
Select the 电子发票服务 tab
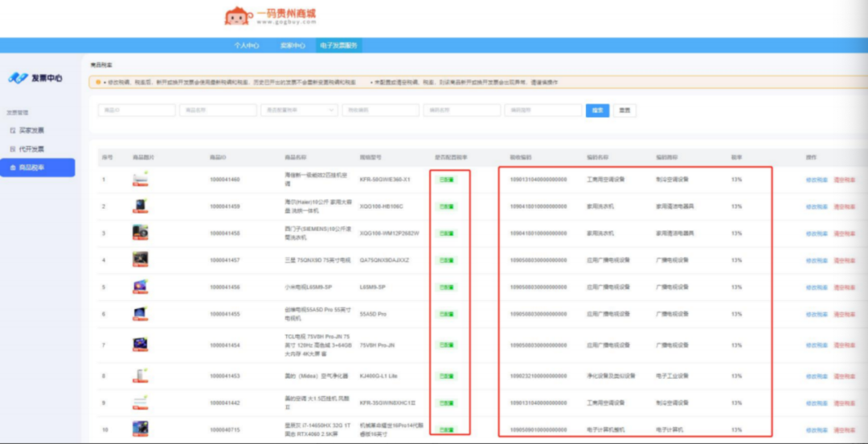click(x=339, y=45)
